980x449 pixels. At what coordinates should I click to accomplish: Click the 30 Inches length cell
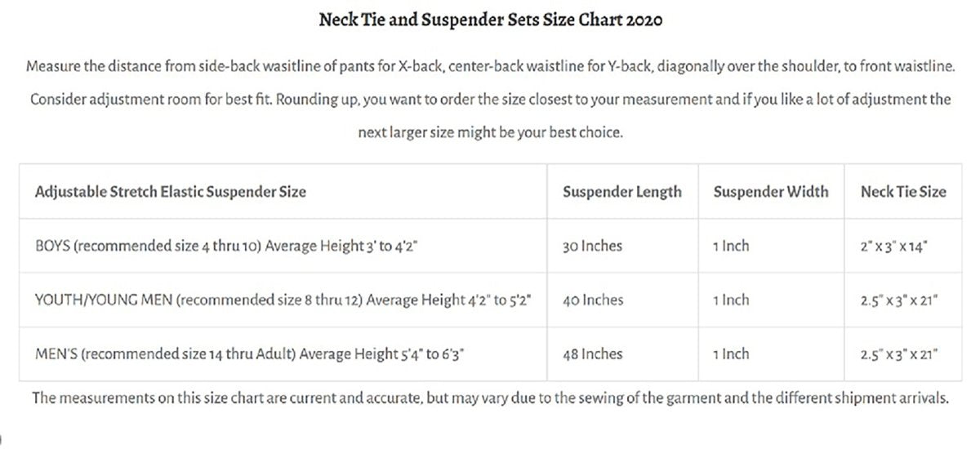(592, 246)
